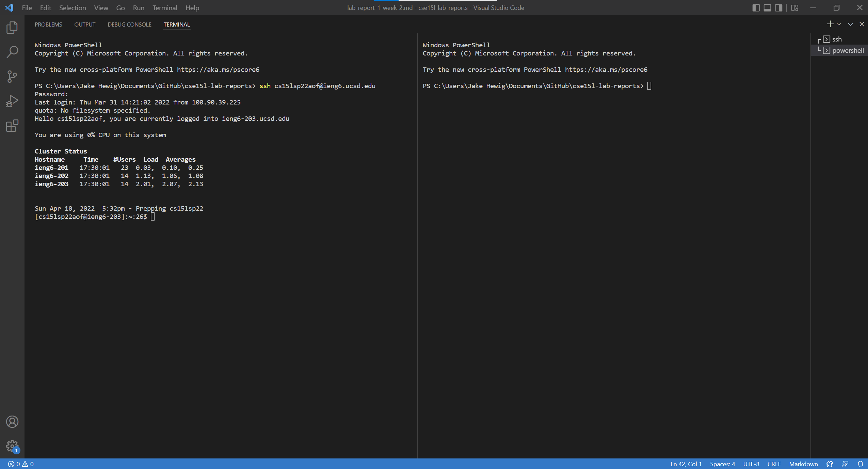Open the Run and Debug view
This screenshot has height=469, width=868.
point(12,101)
